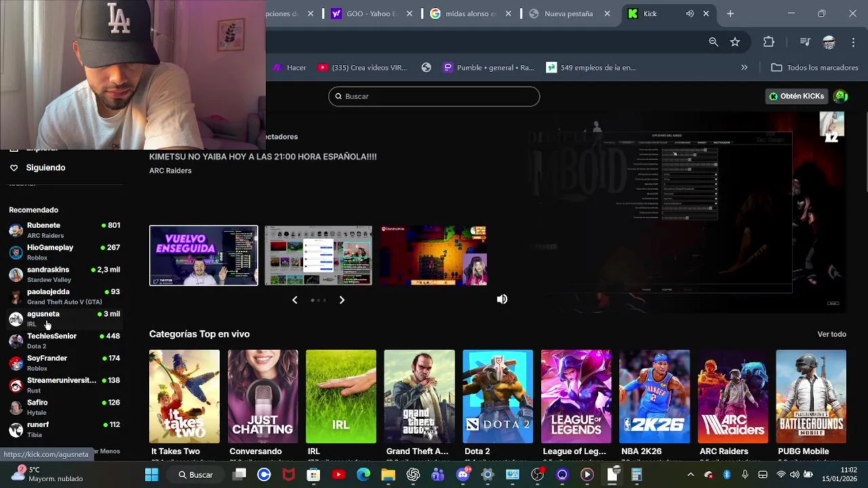
Task: Open Chrome's three-dot menu
Action: click(x=853, y=42)
